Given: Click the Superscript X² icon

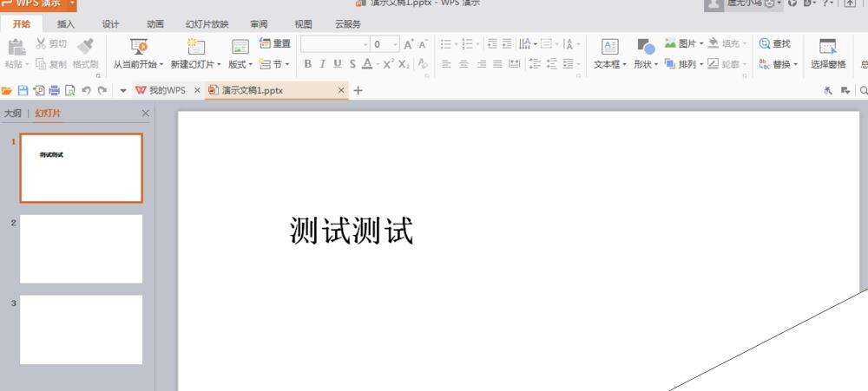Looking at the screenshot, I should (x=388, y=64).
